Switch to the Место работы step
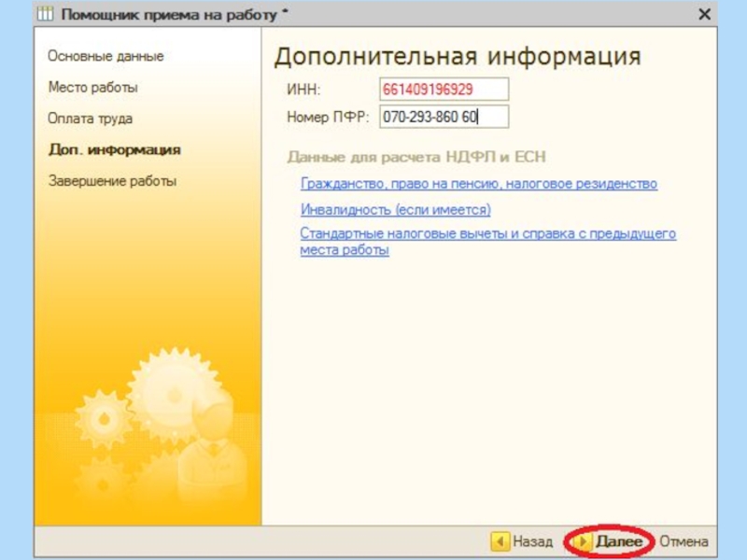 (93, 87)
